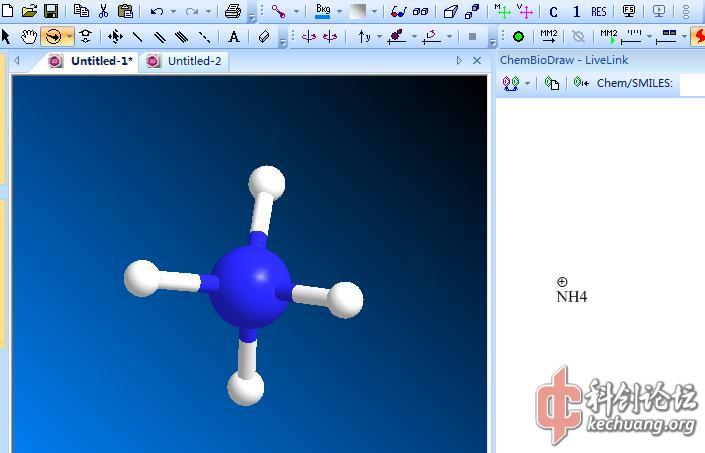The height and width of the screenshot is (453, 705).
Task: Expand the undo history dropdown arrow
Action: tap(173, 12)
